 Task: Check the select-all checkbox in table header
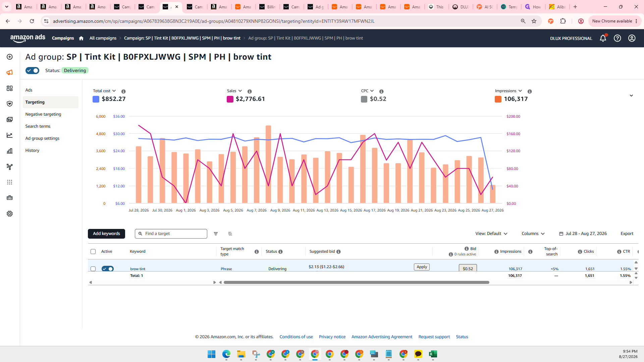point(93,252)
